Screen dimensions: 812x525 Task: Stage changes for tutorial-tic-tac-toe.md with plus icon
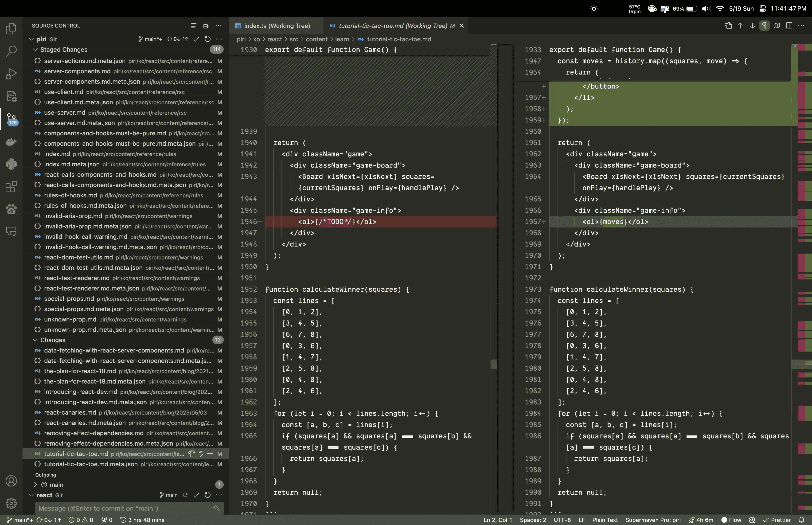click(210, 454)
